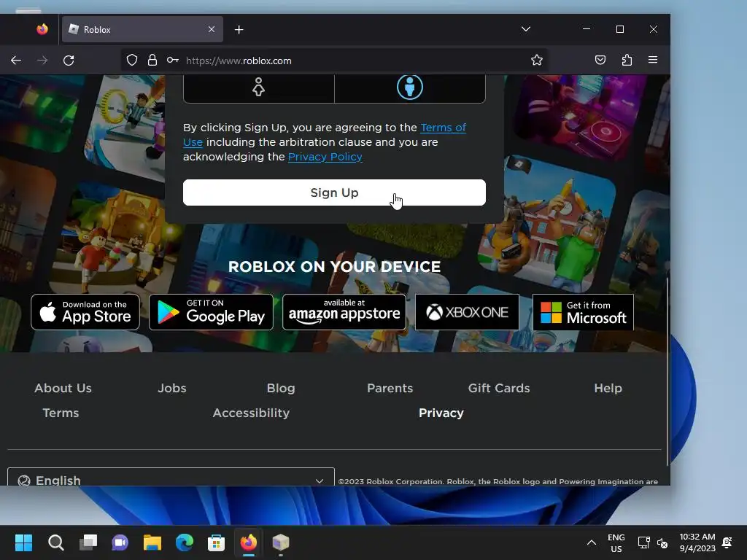747x560 pixels.
Task: Open the Firefox application menu
Action: click(x=653, y=60)
